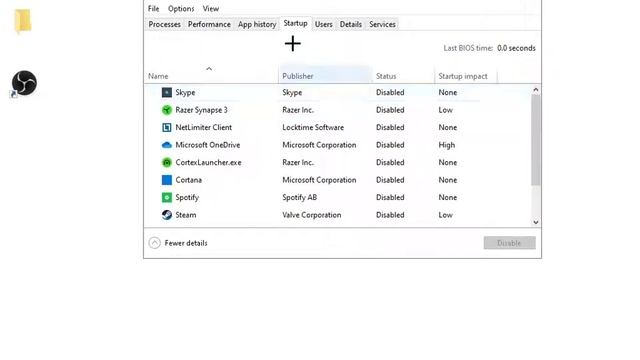Image resolution: width=640 pixels, height=360 pixels.
Task: Click the Last BIOS time value
Action: coord(516,48)
